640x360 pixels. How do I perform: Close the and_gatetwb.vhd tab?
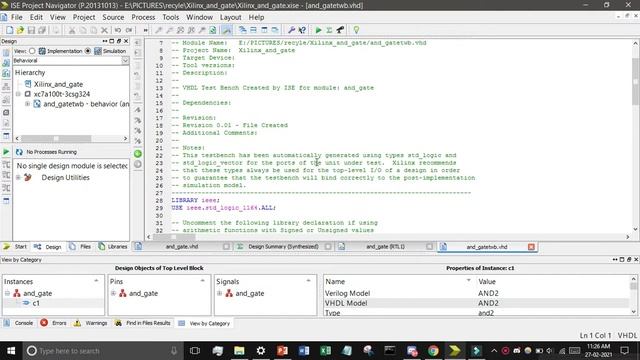531,247
